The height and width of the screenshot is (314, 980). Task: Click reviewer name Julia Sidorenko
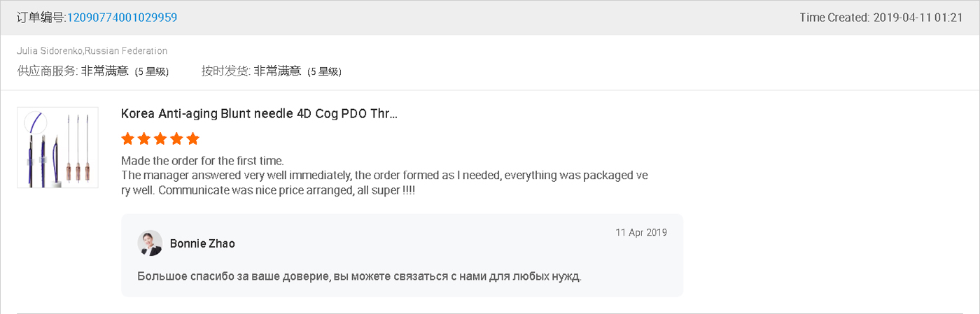(50, 51)
